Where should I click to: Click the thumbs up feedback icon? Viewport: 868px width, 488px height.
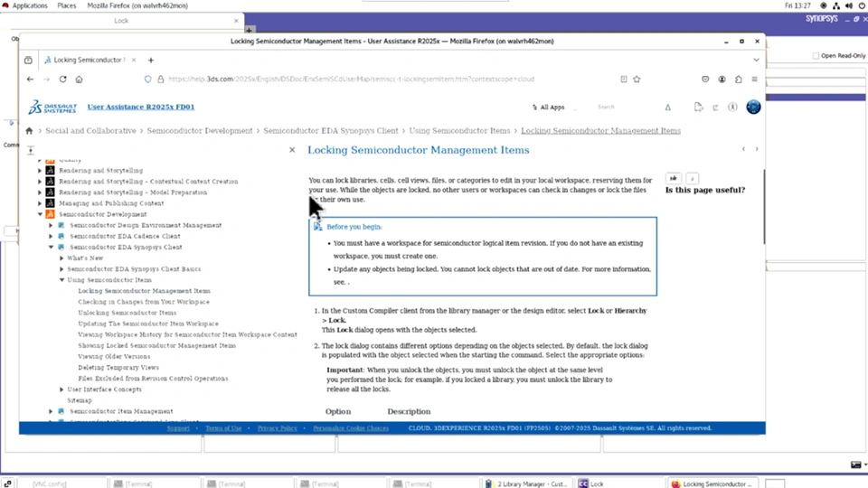point(673,178)
